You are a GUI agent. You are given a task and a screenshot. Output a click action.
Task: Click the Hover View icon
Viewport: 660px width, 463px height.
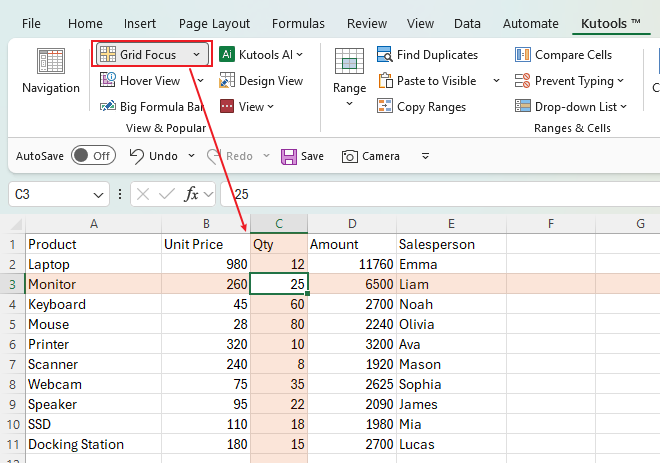coord(108,80)
